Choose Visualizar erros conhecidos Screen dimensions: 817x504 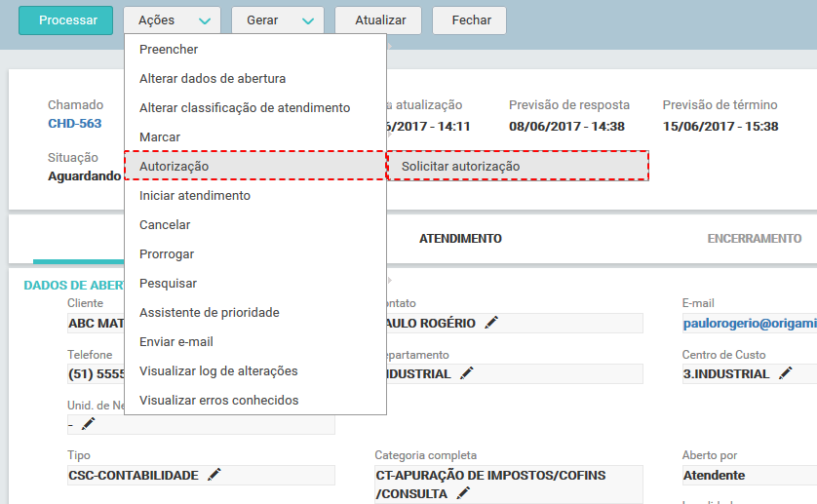click(x=255, y=400)
